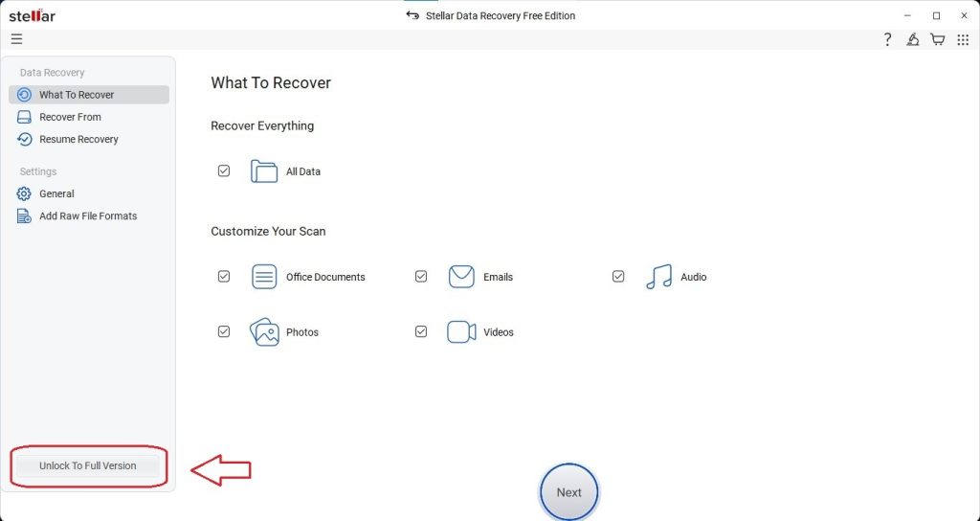Viewport: 980px width, 521px height.
Task: Click the Audio label
Action: tap(694, 277)
